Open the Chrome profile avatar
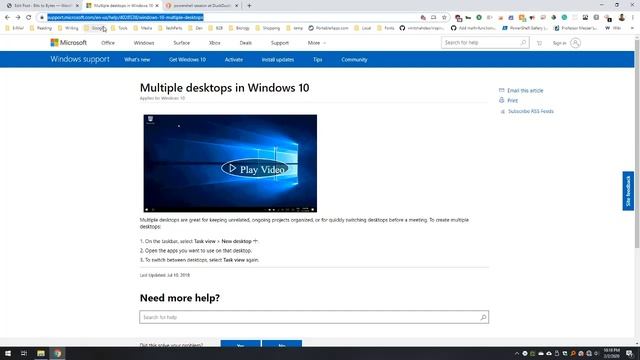 pos(622,18)
